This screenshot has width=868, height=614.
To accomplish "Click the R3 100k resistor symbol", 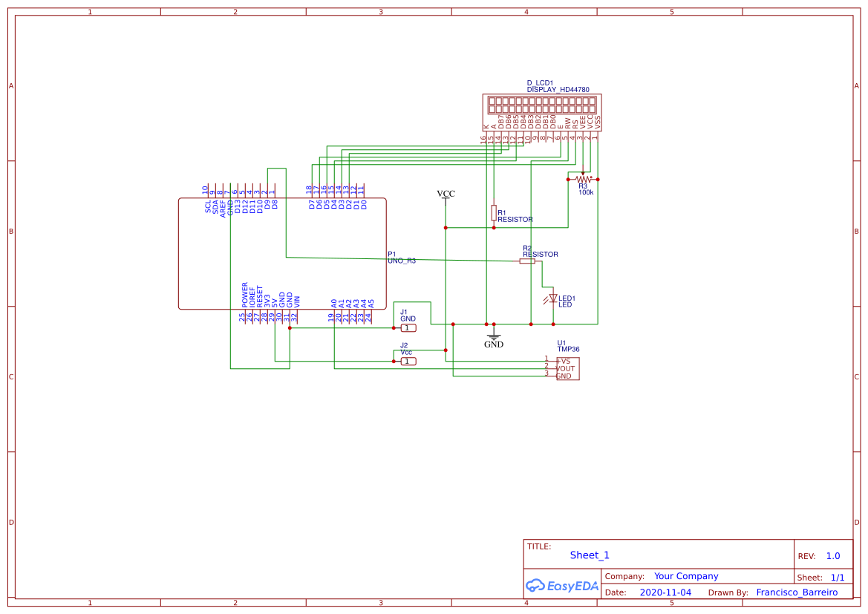I will click(584, 177).
